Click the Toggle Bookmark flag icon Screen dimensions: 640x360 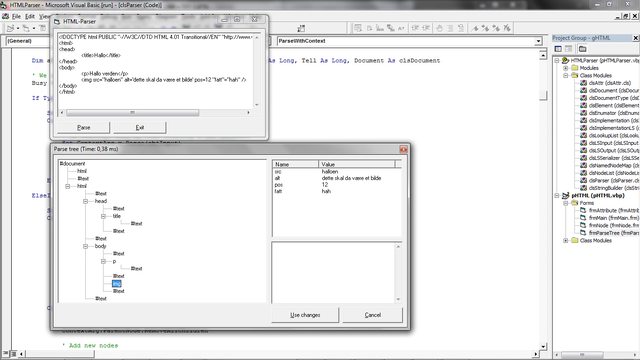[x=475, y=28]
